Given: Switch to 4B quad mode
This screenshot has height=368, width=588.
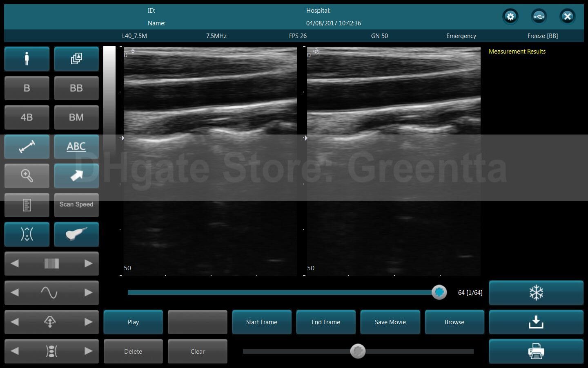Looking at the screenshot, I should (x=27, y=117).
